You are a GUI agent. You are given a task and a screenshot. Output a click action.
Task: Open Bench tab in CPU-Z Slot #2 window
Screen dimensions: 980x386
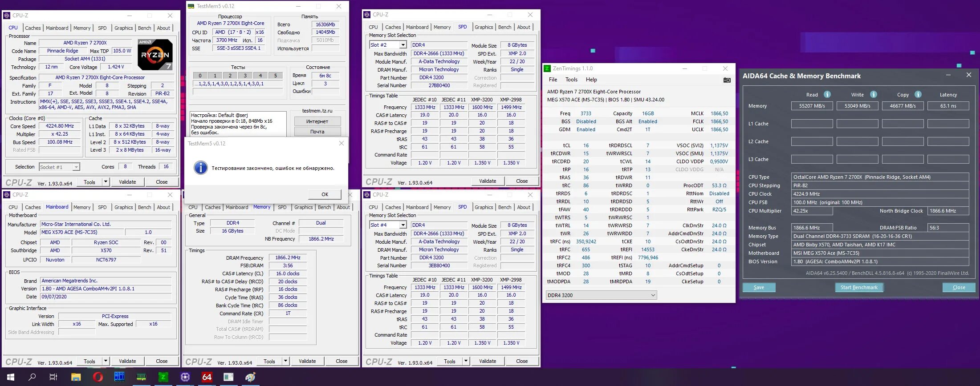pyautogui.click(x=504, y=27)
